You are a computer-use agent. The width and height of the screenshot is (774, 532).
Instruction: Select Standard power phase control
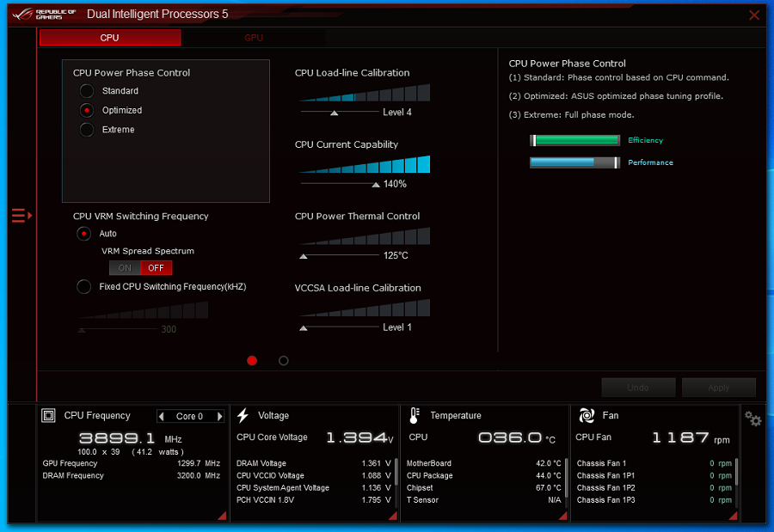click(x=87, y=91)
